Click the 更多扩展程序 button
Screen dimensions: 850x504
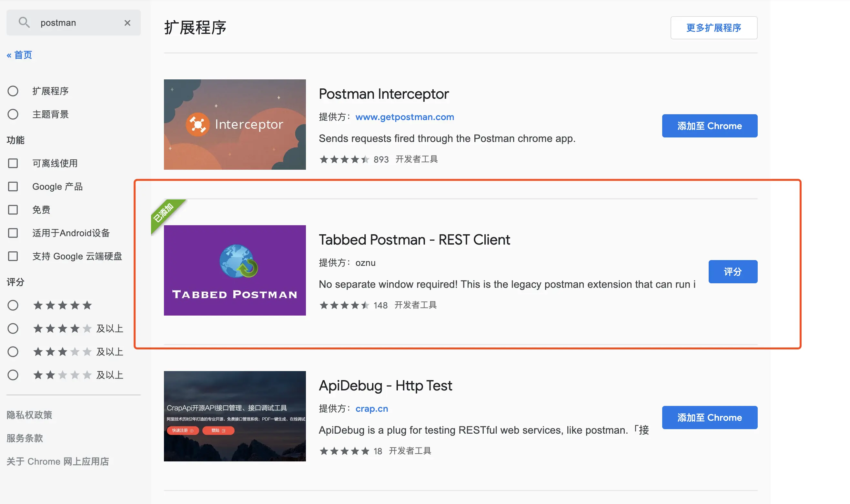(713, 27)
